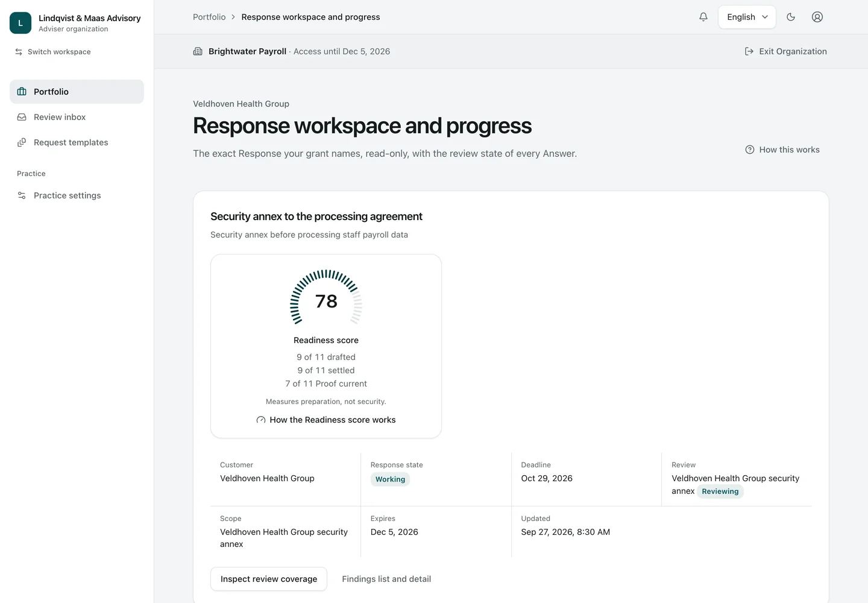
Task: Click '9 of 11 settled'
Action: tap(326, 370)
